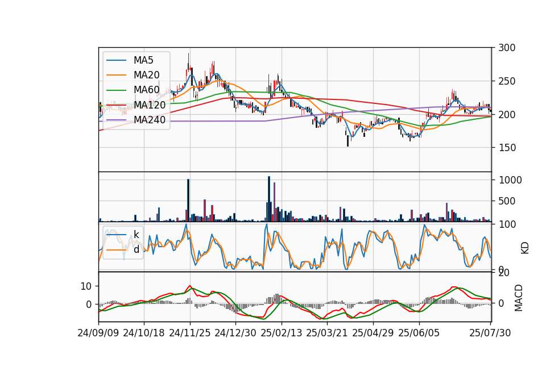
Task: Click the blue MA5 line sample in legend
Action: point(116,60)
